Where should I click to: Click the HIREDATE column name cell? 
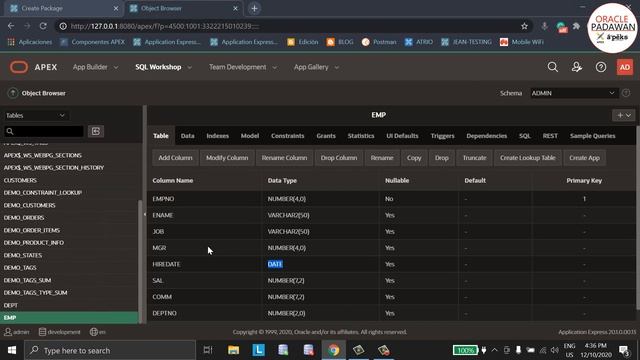coord(166,264)
